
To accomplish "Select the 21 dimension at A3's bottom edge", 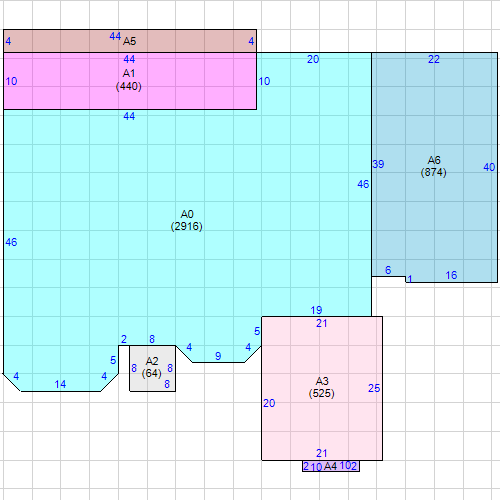I will (322, 453).
